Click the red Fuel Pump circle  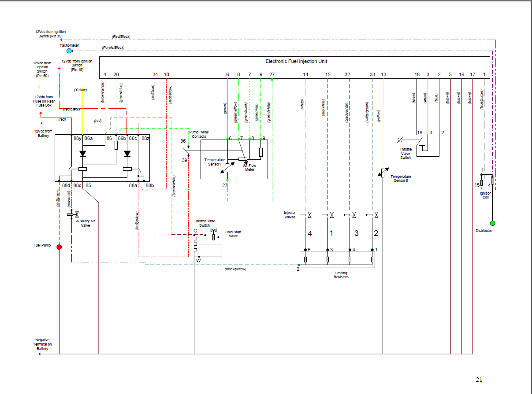point(60,247)
